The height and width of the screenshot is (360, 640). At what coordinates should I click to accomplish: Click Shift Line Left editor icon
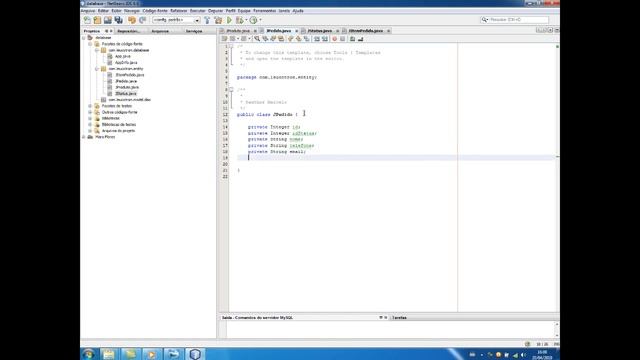[x=317, y=39]
